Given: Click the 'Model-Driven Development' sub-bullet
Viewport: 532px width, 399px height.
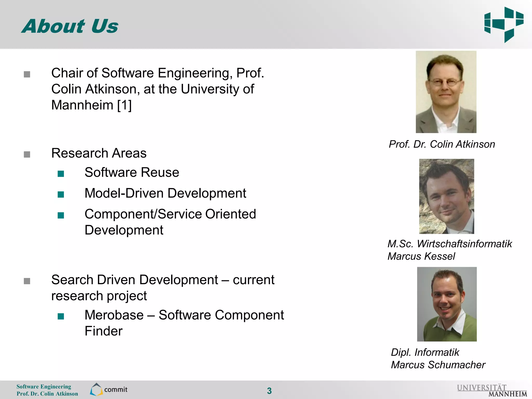Looking at the screenshot, I should [x=165, y=193].
